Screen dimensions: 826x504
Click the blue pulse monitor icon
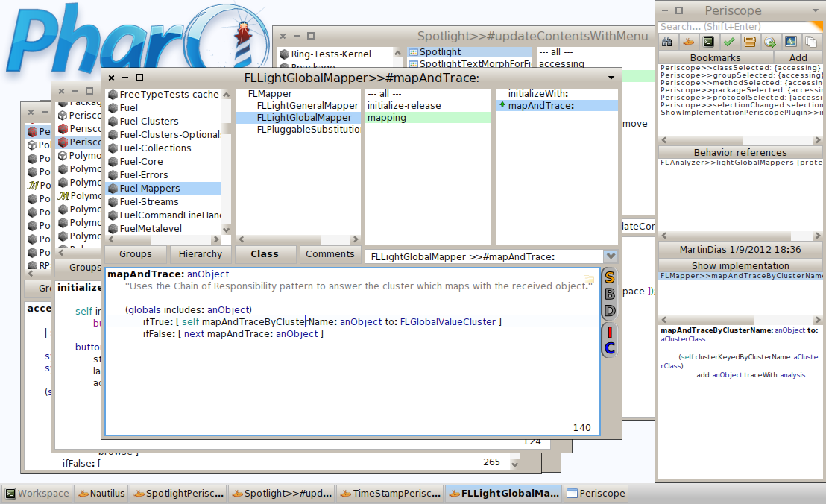pos(789,42)
